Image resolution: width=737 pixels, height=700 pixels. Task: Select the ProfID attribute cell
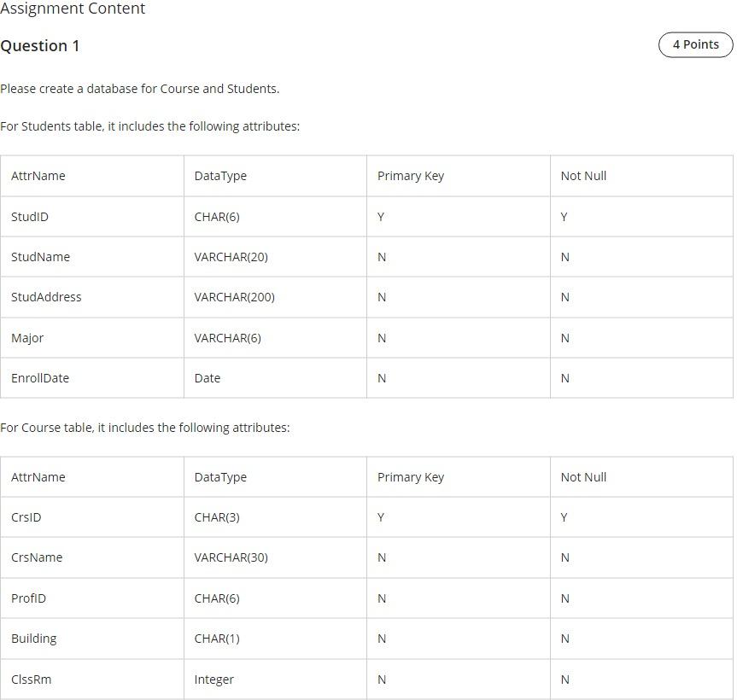click(92, 598)
